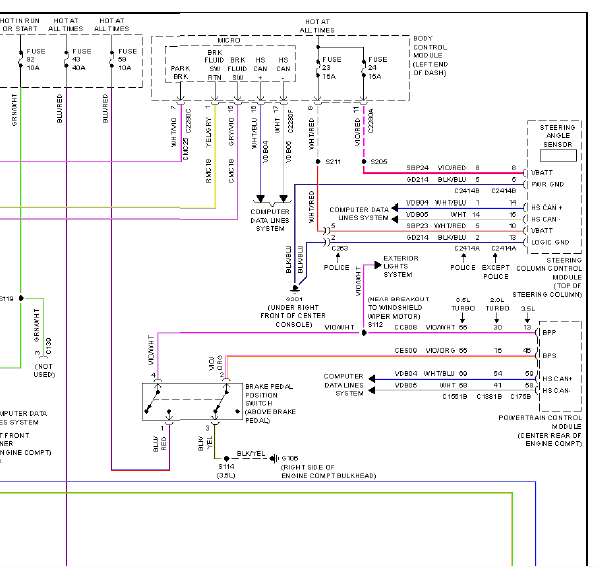This screenshot has height=567, width=600.
Task: Click the 3.5L engine option label
Action: coord(527,308)
